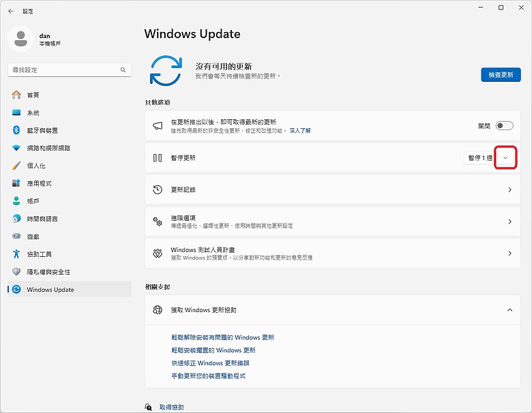Screen dimensions: 532x413
Task: Click the 更新記錄 row label
Action: 183,189
